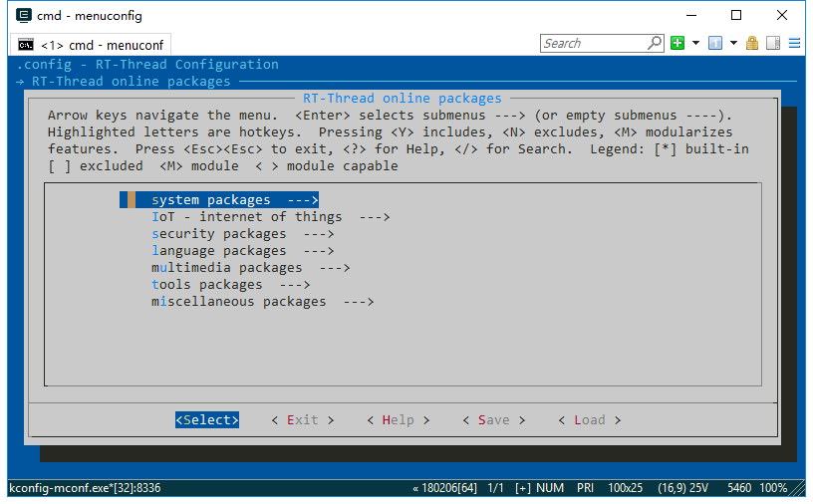The image size is (813, 504).
Task: Click the < Save > button
Action: pyautogui.click(x=493, y=420)
